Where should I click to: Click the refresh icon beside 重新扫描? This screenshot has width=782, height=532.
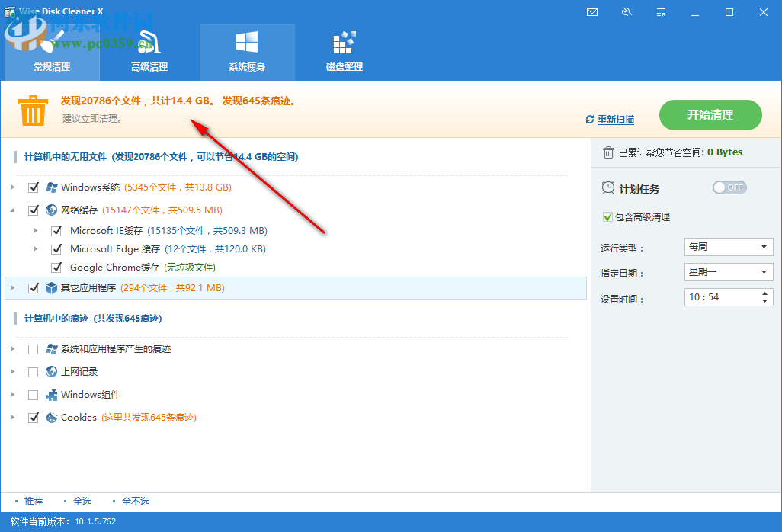(588, 119)
